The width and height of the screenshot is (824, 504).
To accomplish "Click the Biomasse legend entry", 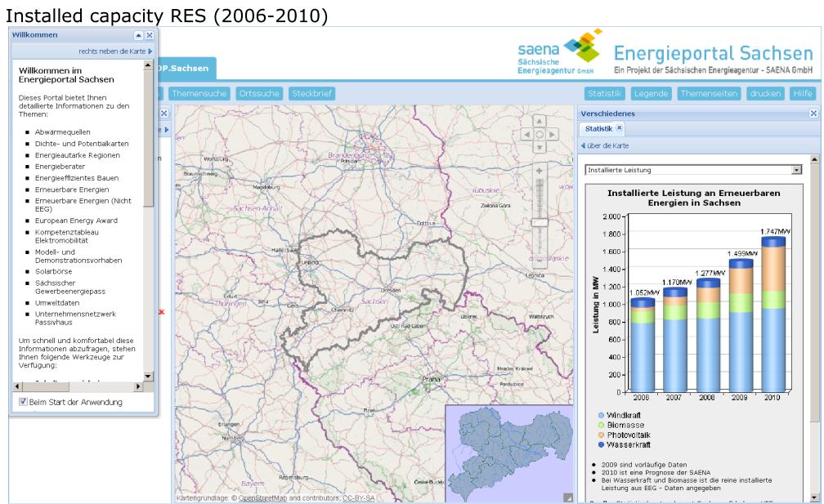I will pos(621,426).
